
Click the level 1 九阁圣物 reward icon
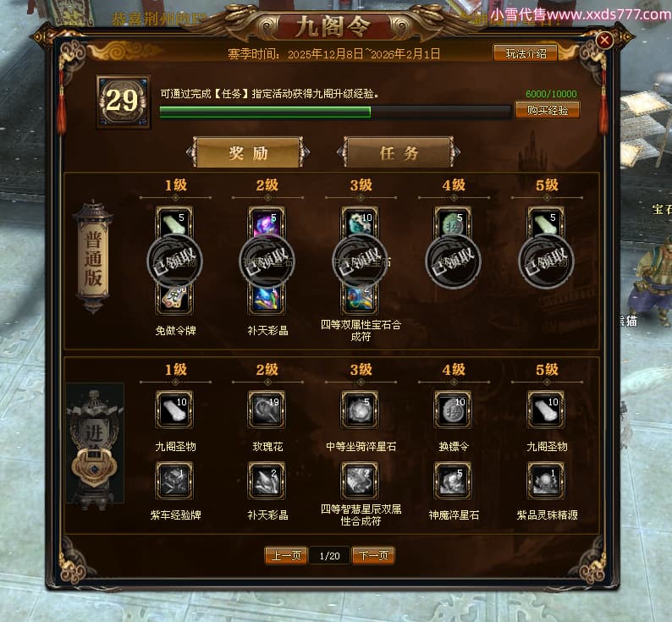pos(174,410)
